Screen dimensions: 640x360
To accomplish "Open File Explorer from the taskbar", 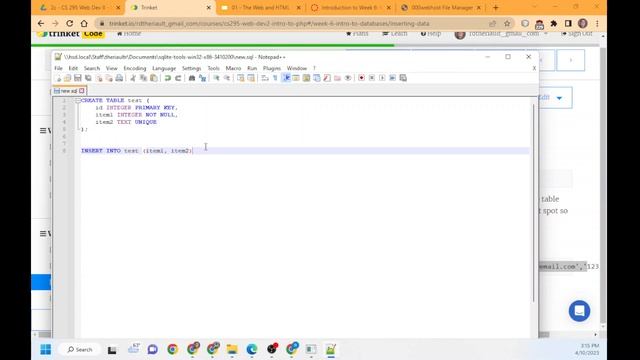I will click(x=232, y=349).
